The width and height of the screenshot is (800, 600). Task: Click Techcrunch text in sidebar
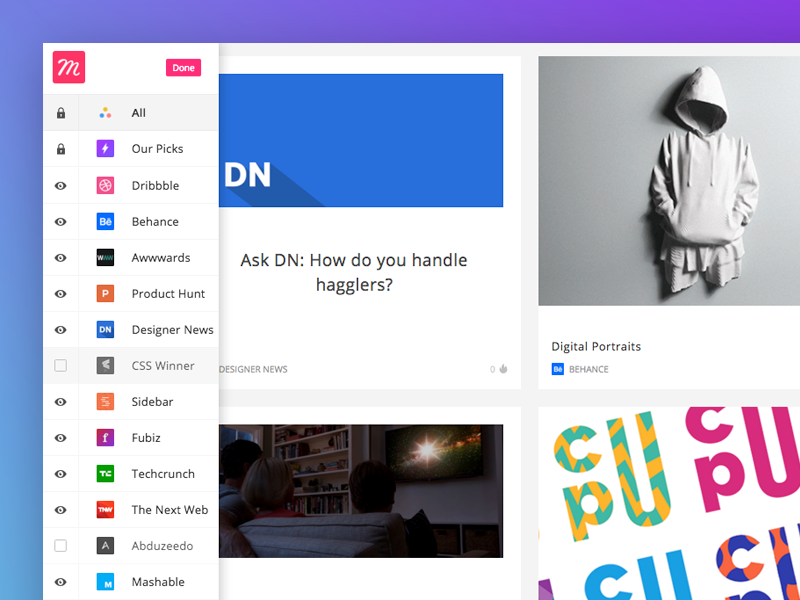[163, 474]
